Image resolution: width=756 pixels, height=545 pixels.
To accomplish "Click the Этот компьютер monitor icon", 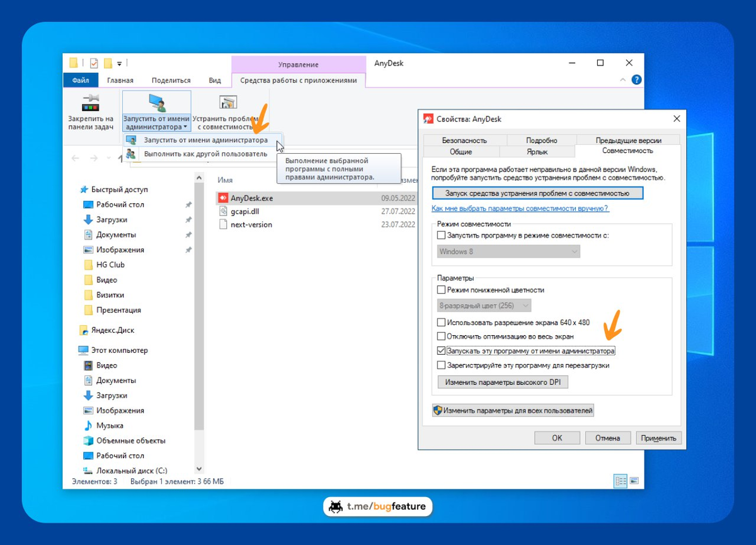I will [83, 350].
